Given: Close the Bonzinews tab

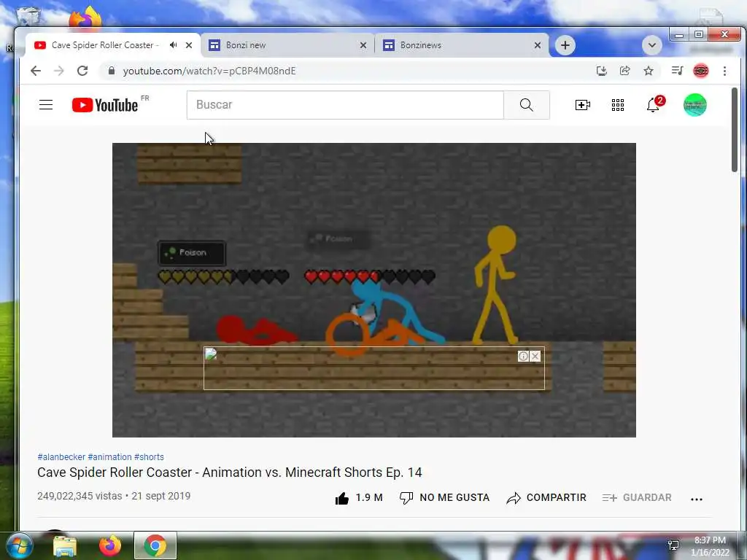Looking at the screenshot, I should coord(538,45).
